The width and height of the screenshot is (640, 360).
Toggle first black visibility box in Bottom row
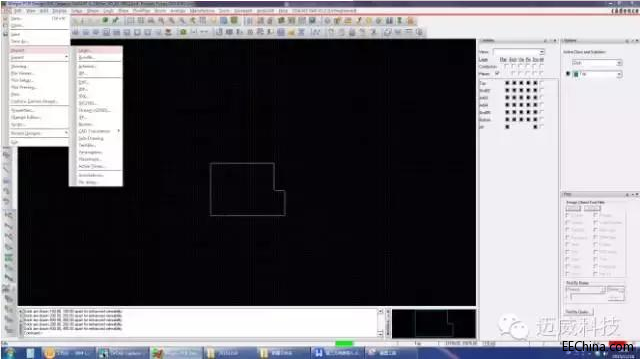pyautogui.click(x=507, y=120)
